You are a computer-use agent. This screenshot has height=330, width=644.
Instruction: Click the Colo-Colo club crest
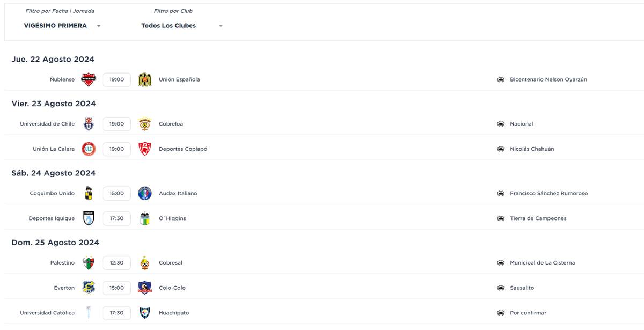tap(145, 288)
